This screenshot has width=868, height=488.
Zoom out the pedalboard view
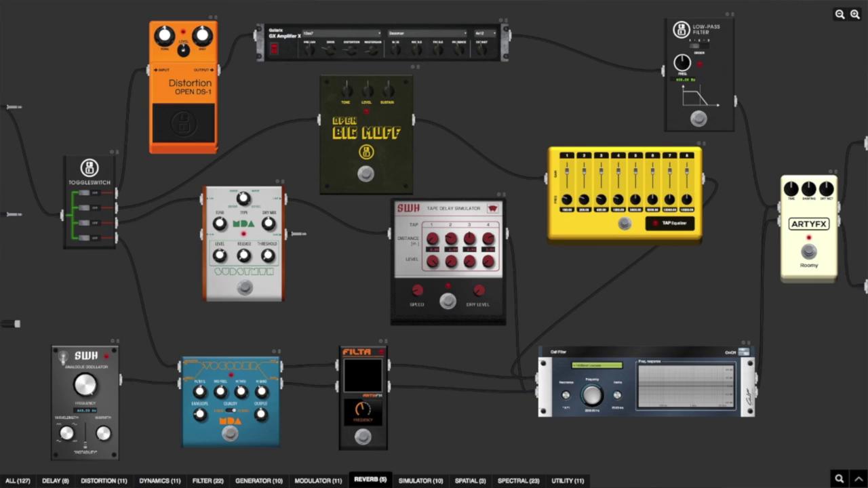pyautogui.click(x=840, y=14)
